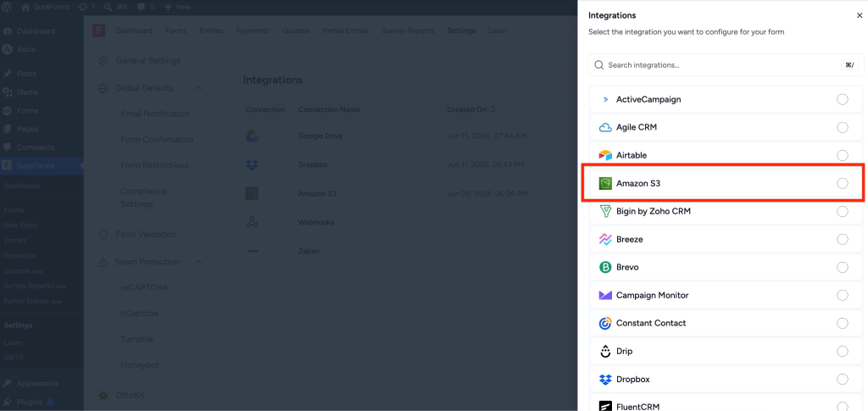
Task: Open the Survey Reports tab
Action: pos(408,31)
